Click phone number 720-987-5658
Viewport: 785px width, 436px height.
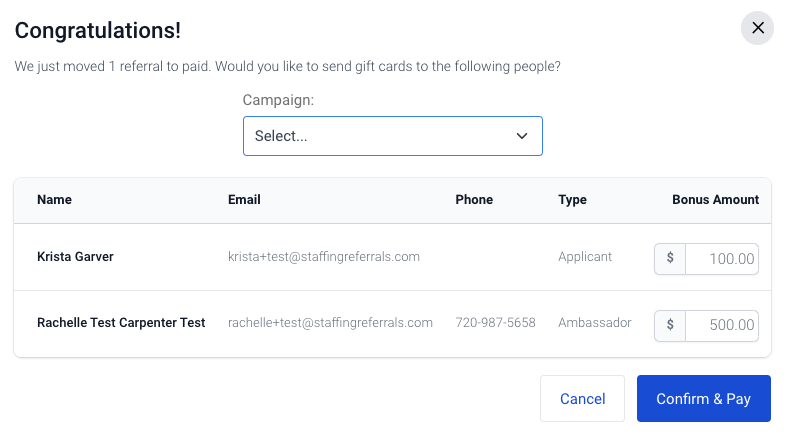[x=495, y=323]
